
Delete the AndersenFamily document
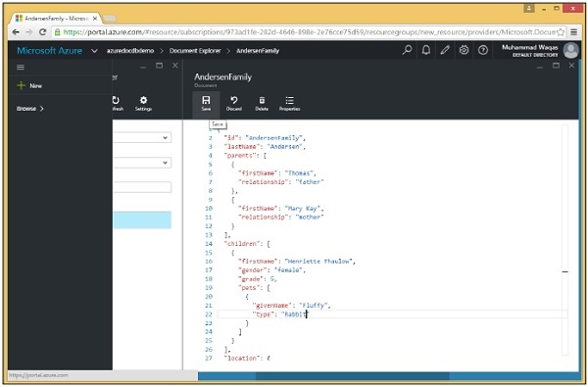pyautogui.click(x=262, y=104)
